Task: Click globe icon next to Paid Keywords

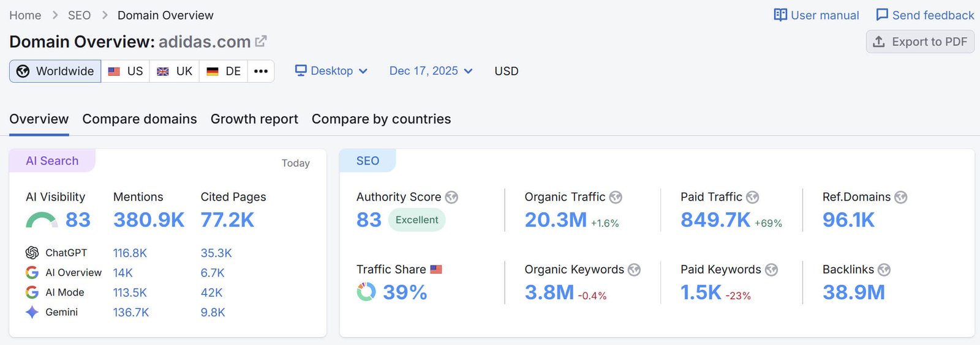Action: pos(772,270)
